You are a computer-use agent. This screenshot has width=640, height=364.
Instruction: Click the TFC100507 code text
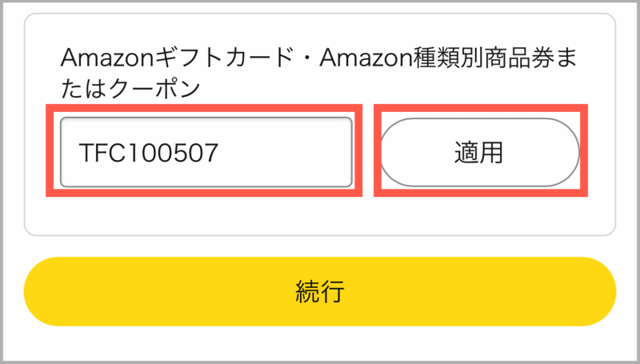148,153
